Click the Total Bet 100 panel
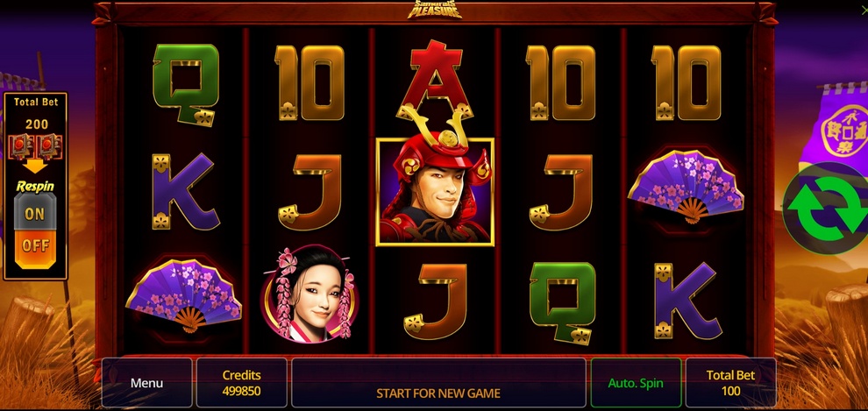 click(x=730, y=383)
